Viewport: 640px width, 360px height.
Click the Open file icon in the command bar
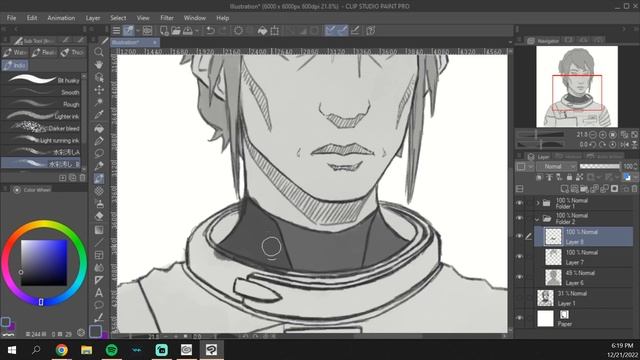pos(176,31)
